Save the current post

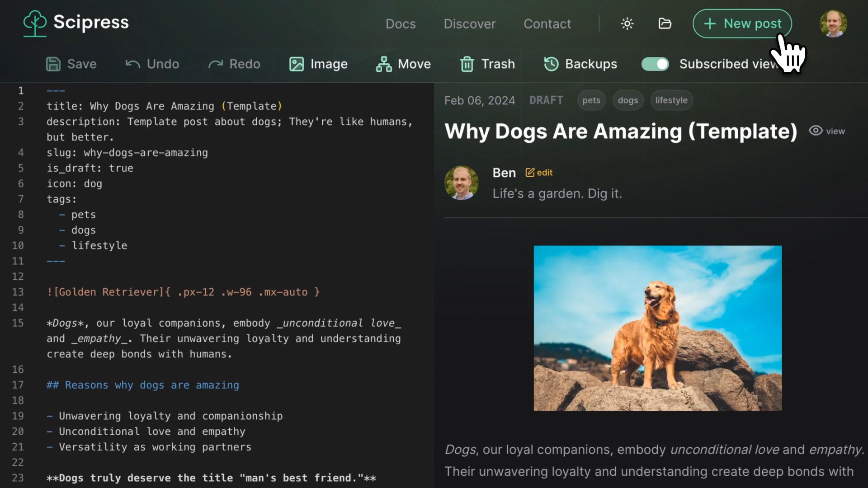71,64
